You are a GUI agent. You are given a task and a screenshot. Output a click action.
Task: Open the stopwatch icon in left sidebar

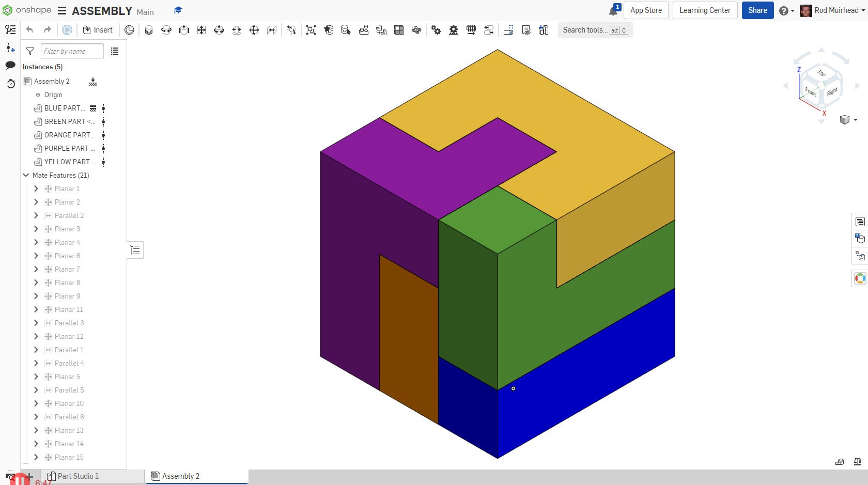[10, 83]
